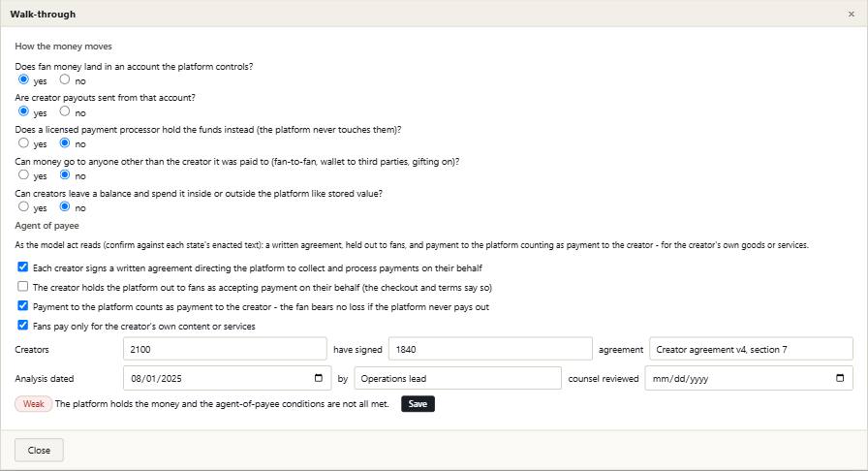This screenshot has width=868, height=471.
Task: Uncheck fans pay only for creator's own content
Action: point(22,326)
